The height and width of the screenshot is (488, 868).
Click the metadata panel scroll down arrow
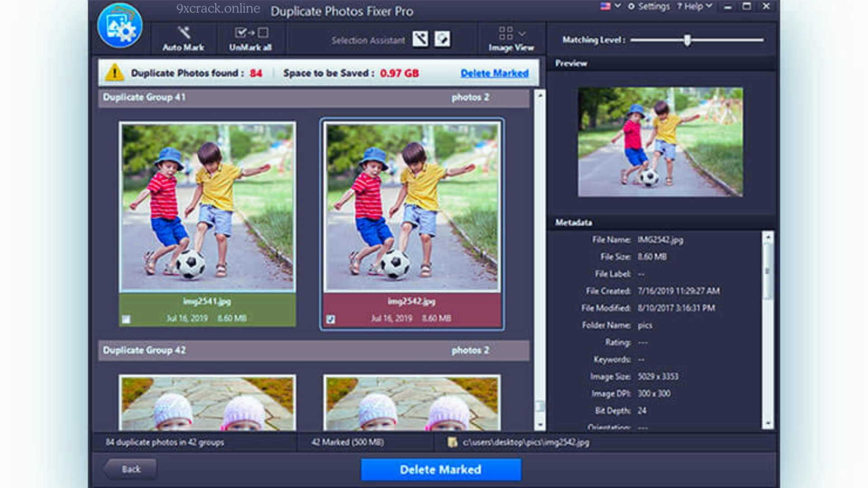[768, 424]
